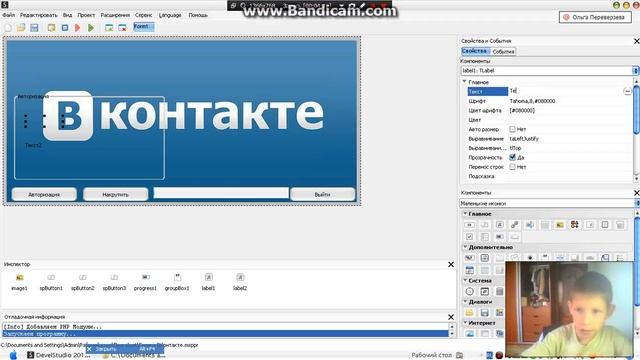
Task: Select spButton3 in the inspector
Action: (114, 282)
